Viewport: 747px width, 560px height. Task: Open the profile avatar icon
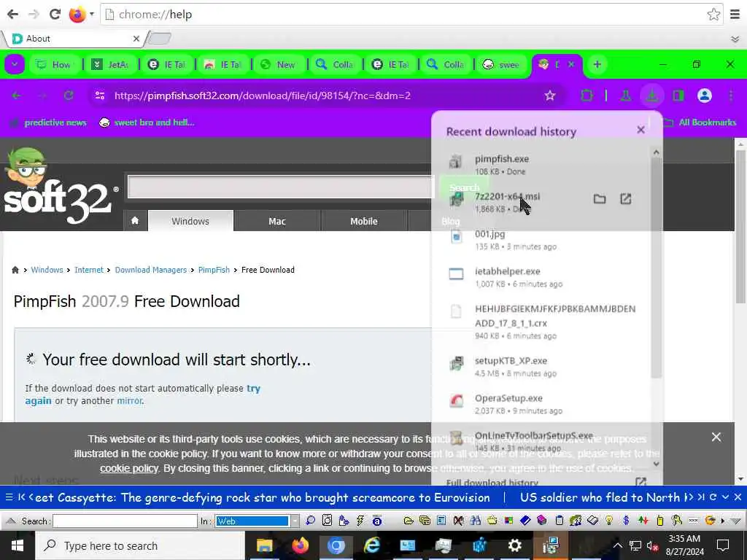(x=704, y=96)
